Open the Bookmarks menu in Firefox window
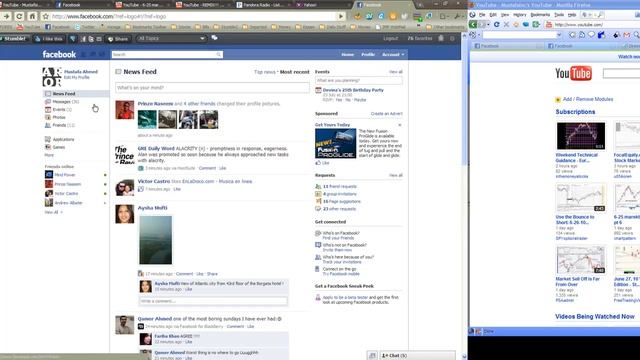640x360 pixels. click(540, 15)
